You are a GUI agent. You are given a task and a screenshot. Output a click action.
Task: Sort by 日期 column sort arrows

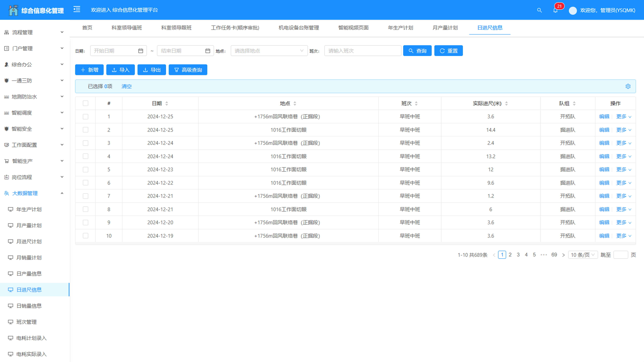(167, 103)
